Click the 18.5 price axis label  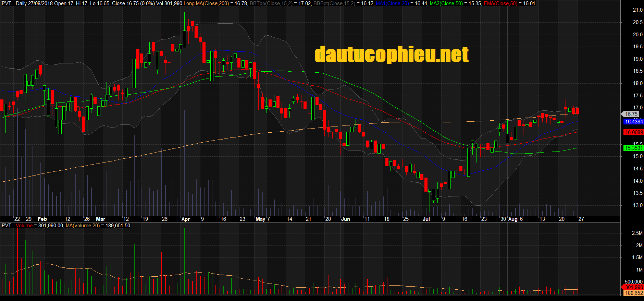point(637,71)
